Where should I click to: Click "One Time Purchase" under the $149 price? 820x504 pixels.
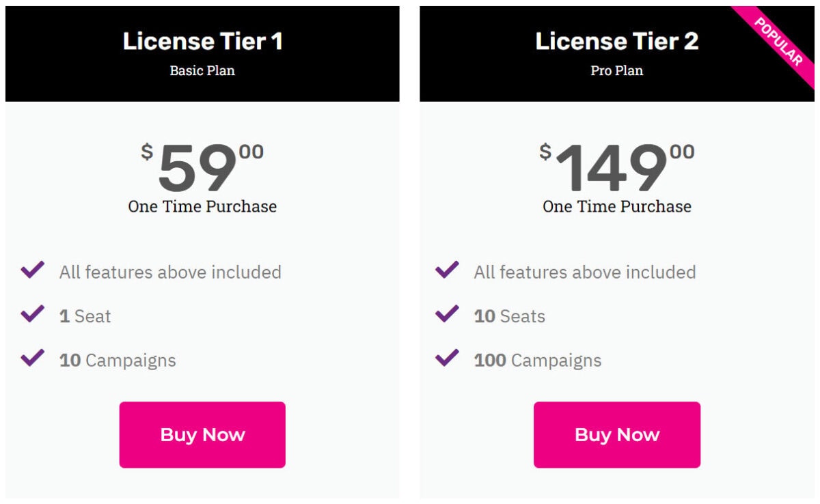point(616,207)
